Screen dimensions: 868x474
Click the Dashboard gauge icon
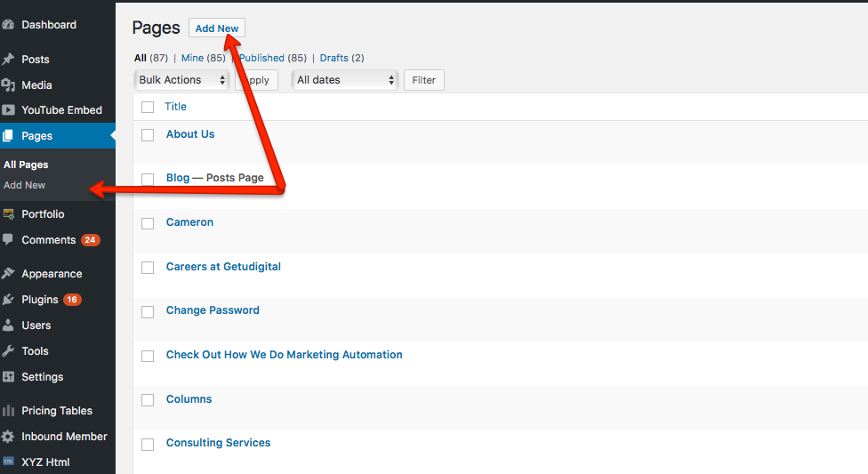click(8, 24)
